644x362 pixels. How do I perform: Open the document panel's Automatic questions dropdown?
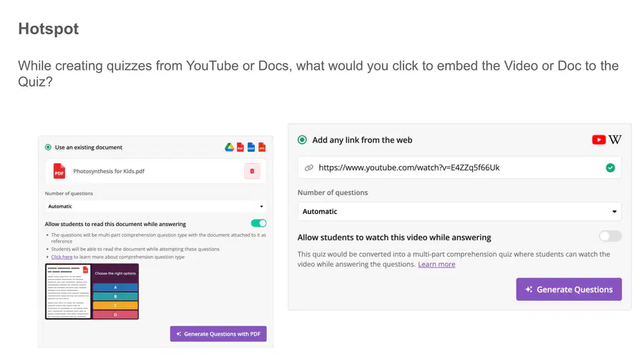tap(156, 207)
